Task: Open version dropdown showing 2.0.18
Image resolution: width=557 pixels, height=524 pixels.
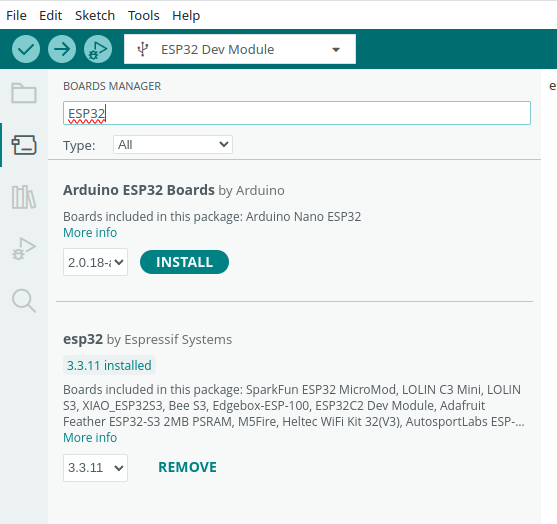Action: (x=95, y=262)
